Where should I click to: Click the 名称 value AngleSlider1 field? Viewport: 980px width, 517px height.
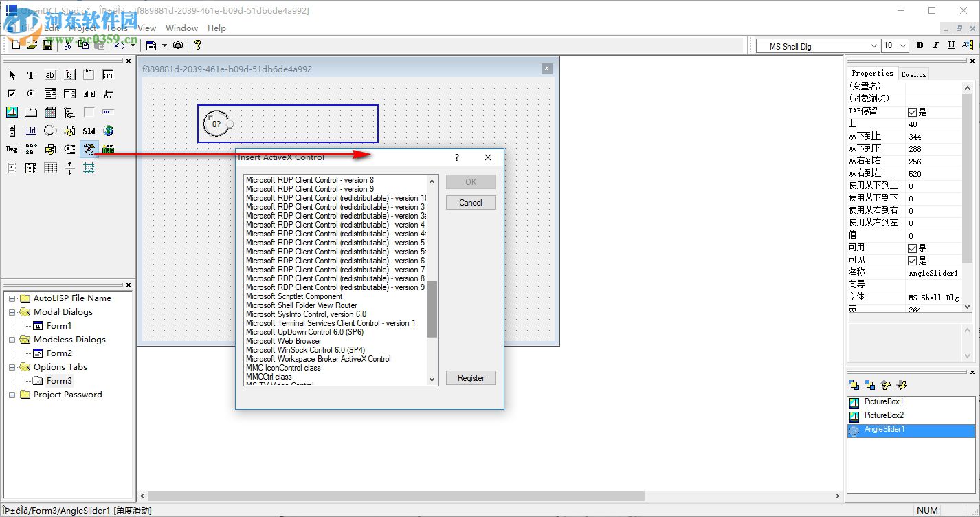pyautogui.click(x=933, y=273)
